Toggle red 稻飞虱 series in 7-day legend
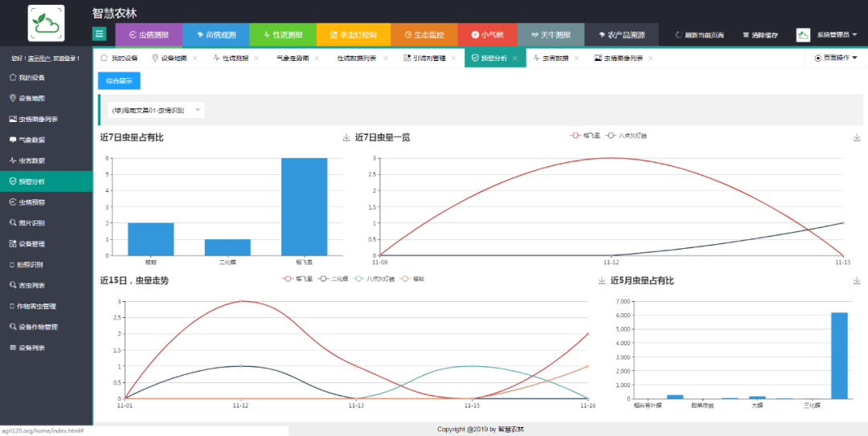Viewport: 868px width, 436px height. 585,136
